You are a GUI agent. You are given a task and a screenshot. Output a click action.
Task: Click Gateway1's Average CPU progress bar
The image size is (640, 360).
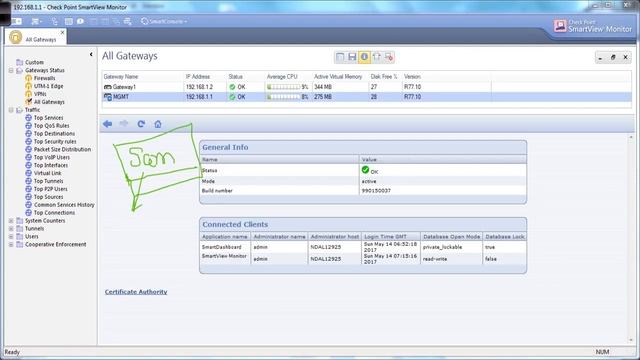[284, 87]
